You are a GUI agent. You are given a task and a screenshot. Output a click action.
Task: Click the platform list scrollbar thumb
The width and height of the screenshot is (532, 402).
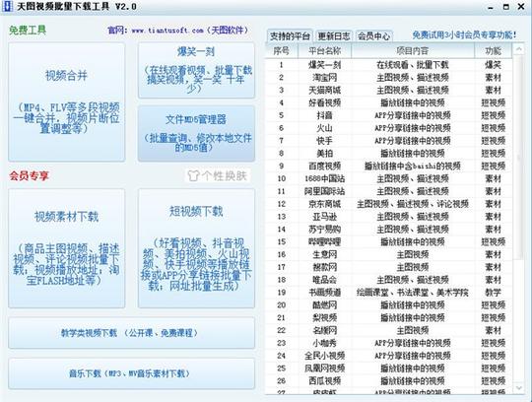pyautogui.click(x=519, y=157)
